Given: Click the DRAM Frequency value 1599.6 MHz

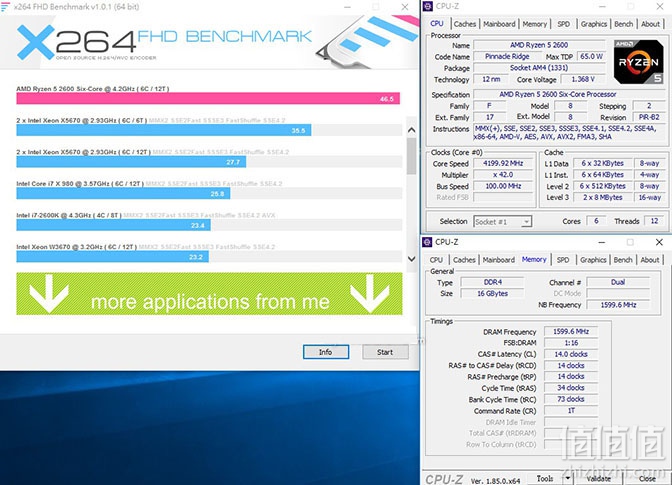Looking at the screenshot, I should pos(571,331).
